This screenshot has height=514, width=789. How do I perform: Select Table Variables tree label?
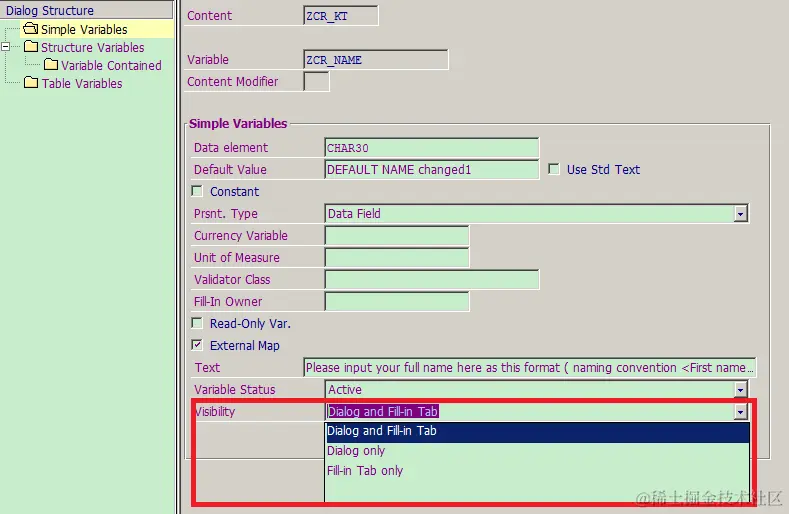(82, 84)
